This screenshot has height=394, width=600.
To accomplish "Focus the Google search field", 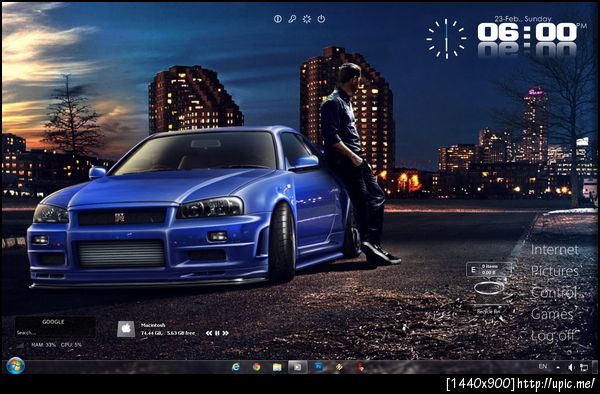I will (x=55, y=333).
